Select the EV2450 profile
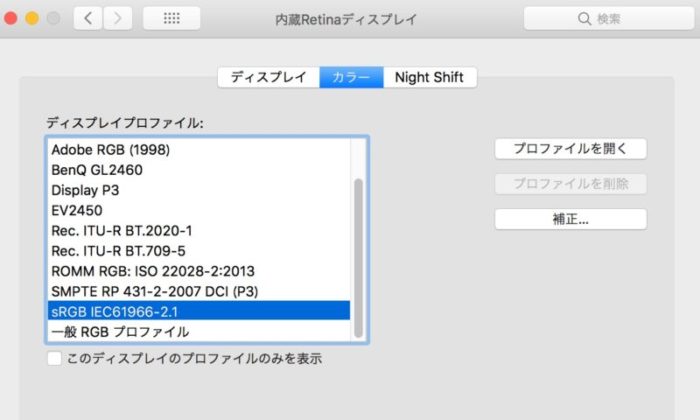This screenshot has width=700, height=420. [x=199, y=210]
